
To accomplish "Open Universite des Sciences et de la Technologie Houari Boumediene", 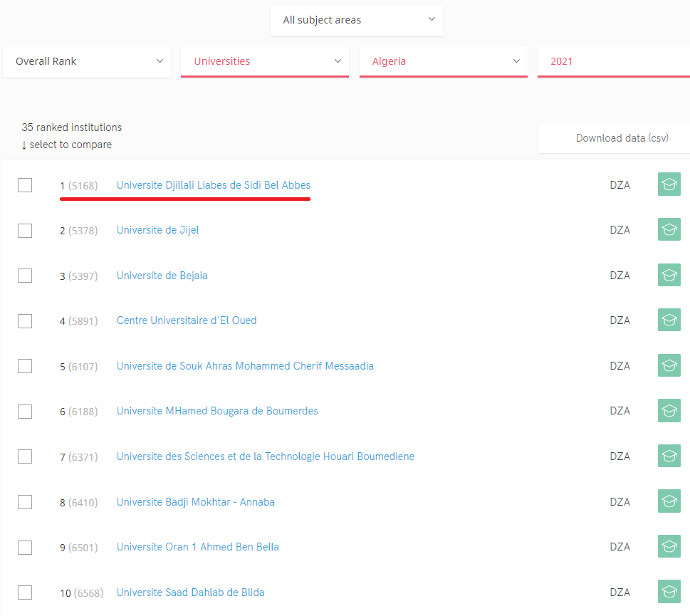I will [x=266, y=456].
